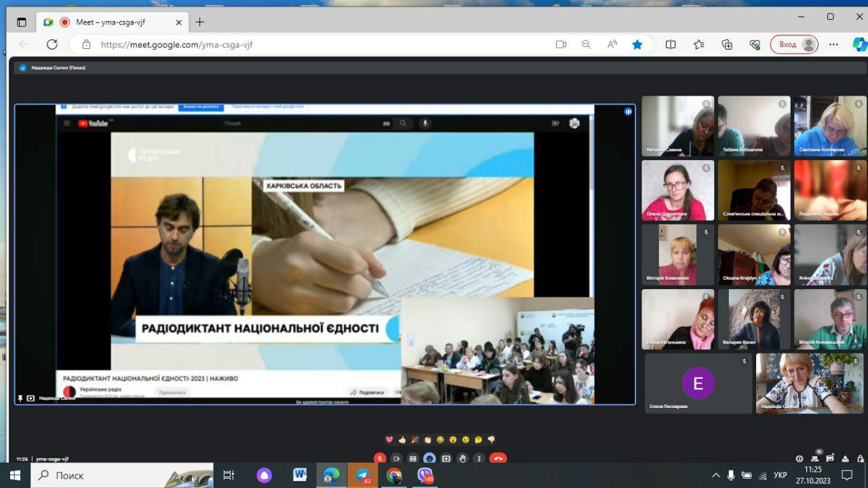This screenshot has height=488, width=868.
Task: Click the red leave call button
Action: tap(498, 458)
